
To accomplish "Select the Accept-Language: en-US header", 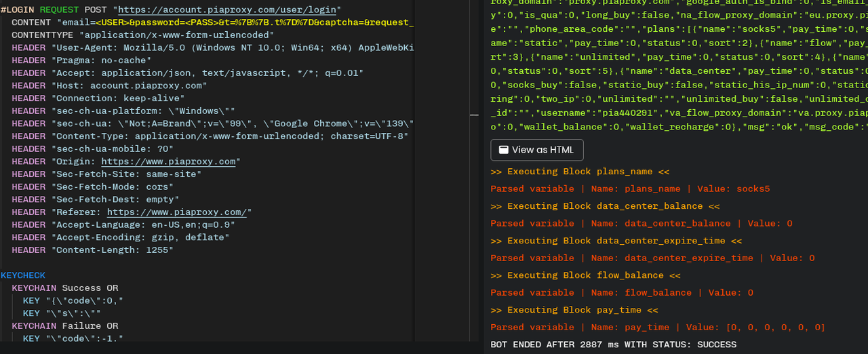I will [x=123, y=224].
